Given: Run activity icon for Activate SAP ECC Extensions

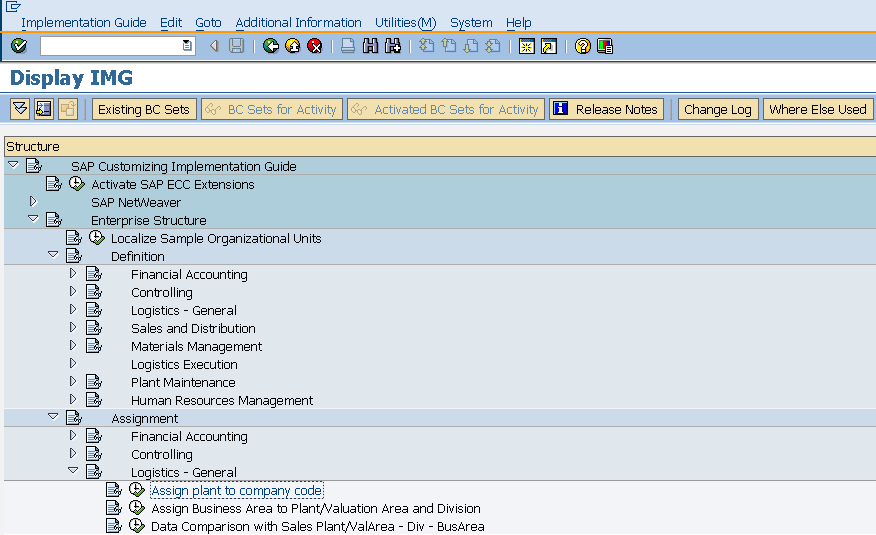Looking at the screenshot, I should pyautogui.click(x=77, y=184).
